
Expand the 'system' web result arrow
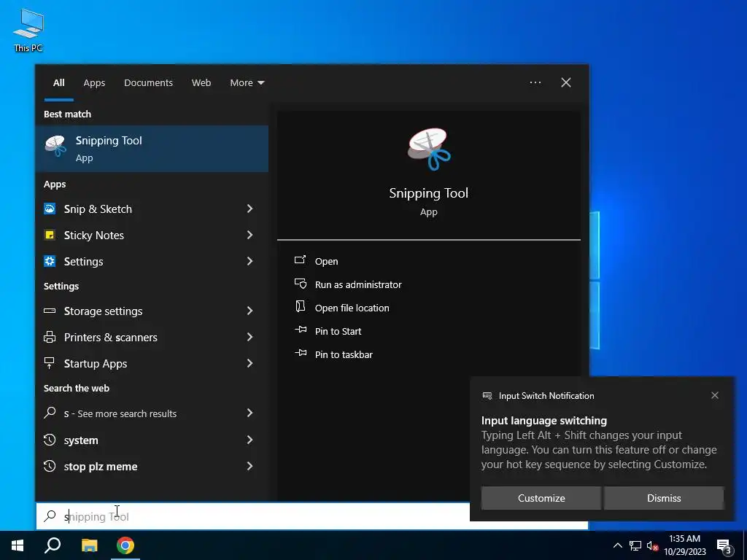[x=249, y=440]
